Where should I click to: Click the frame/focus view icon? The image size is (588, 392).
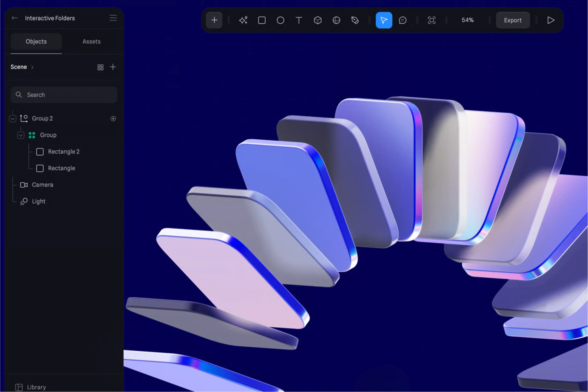coord(431,20)
